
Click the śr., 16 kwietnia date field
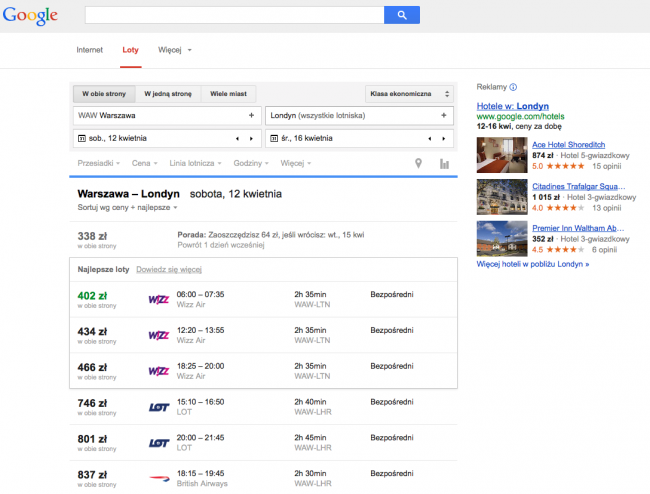point(359,138)
